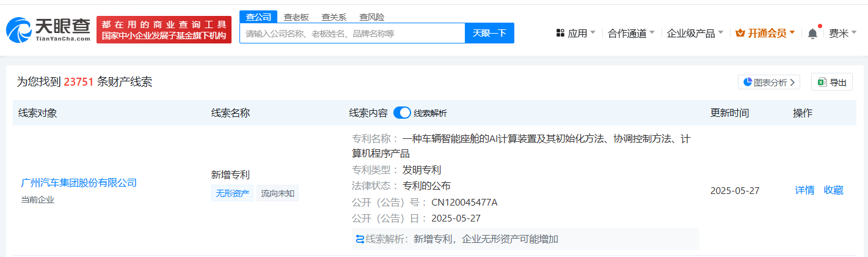Click the 操作 column header

tap(803, 113)
